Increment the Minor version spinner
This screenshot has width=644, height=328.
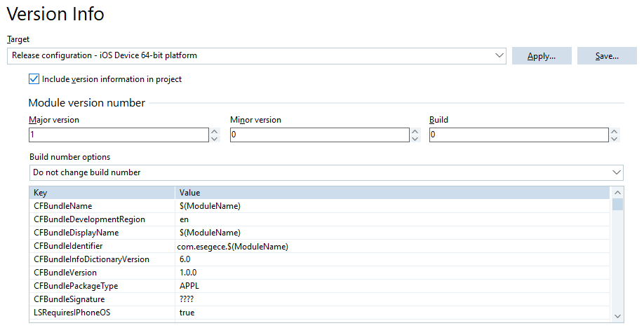(x=415, y=131)
